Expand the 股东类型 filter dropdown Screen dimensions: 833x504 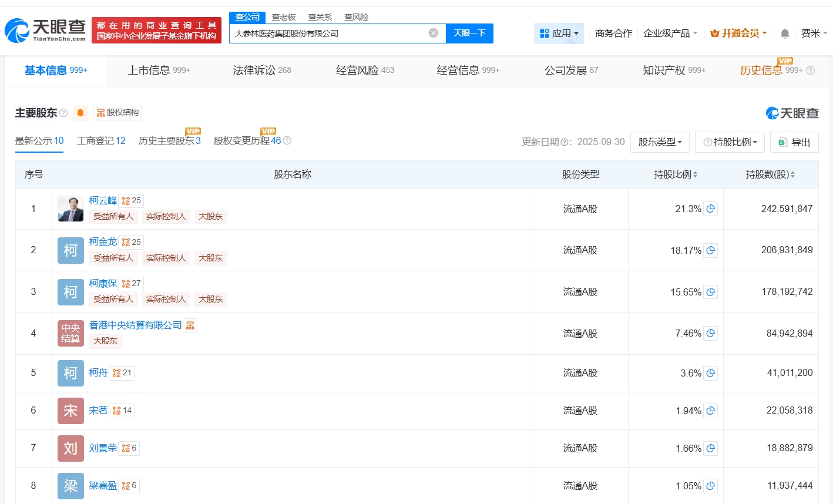tap(660, 142)
